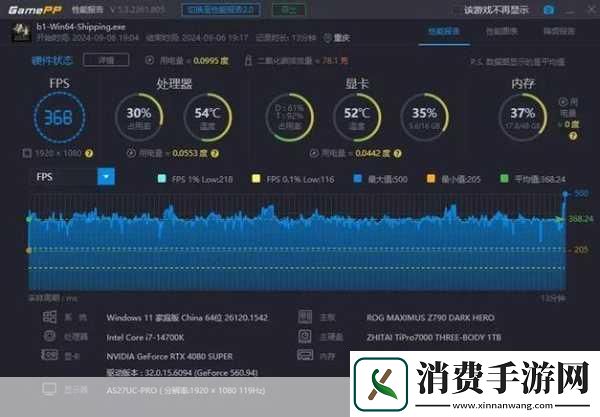Image resolution: width=600 pixels, height=417 pixels.
Task: Switch to the 性能图表 tab
Action: (499, 33)
